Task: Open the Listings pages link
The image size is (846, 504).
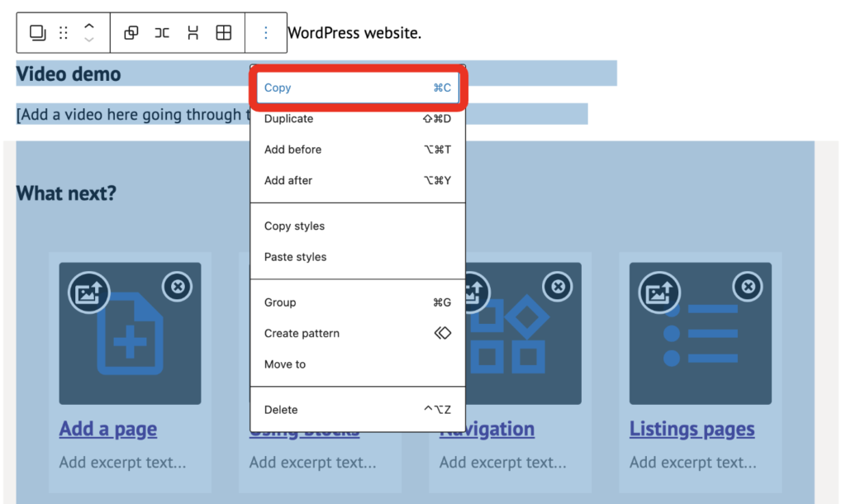Action: [692, 430]
